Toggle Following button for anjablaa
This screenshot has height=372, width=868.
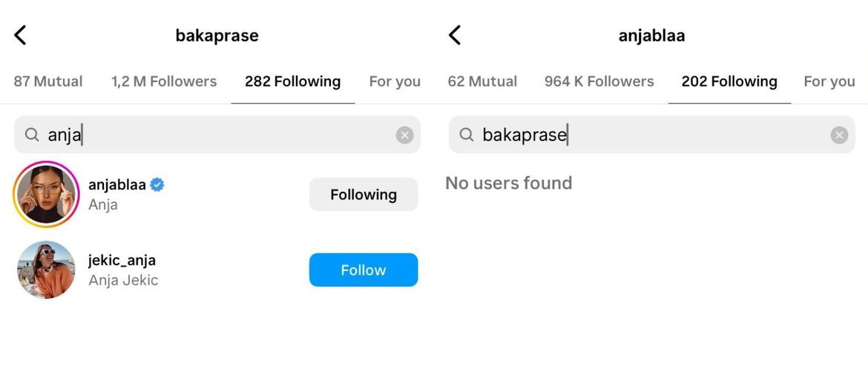(364, 194)
